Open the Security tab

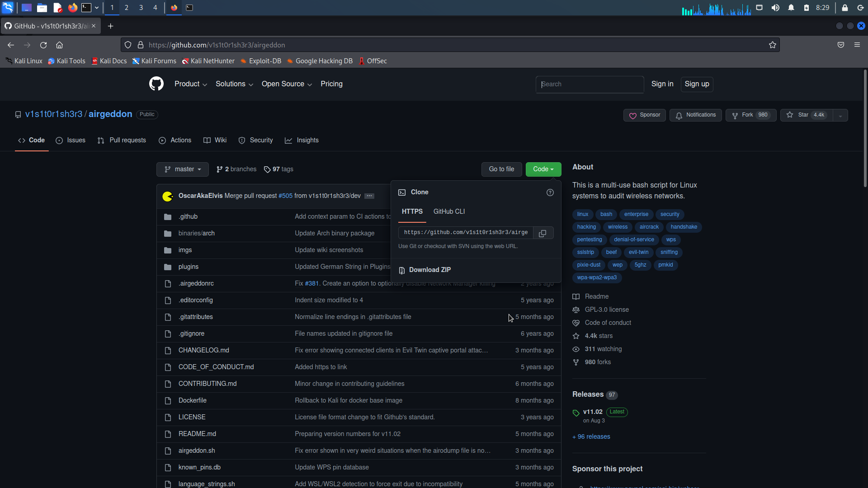click(255, 141)
